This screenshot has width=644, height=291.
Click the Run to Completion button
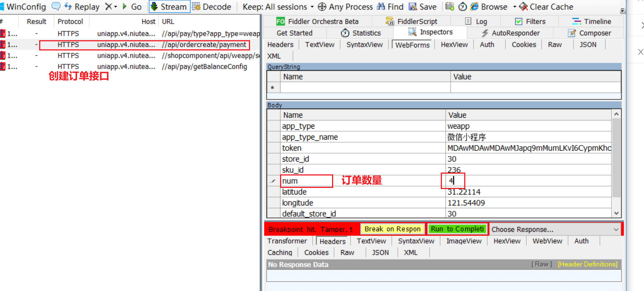tap(457, 229)
